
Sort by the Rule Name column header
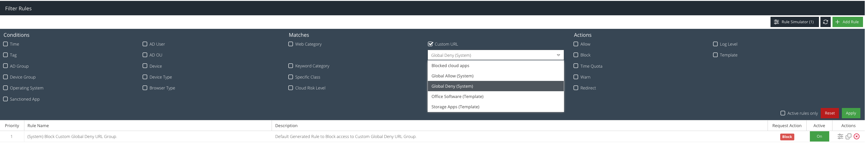click(x=38, y=126)
